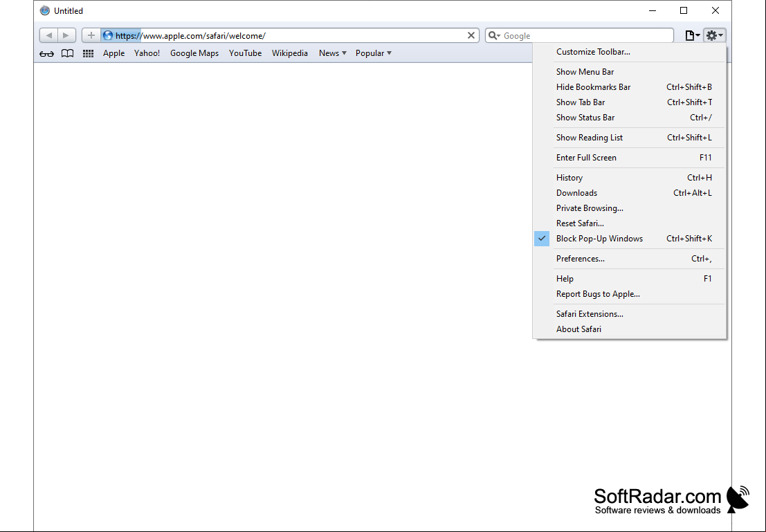The width and height of the screenshot is (766, 532).
Task: Open Preferences... from the menu
Action: click(x=629, y=259)
